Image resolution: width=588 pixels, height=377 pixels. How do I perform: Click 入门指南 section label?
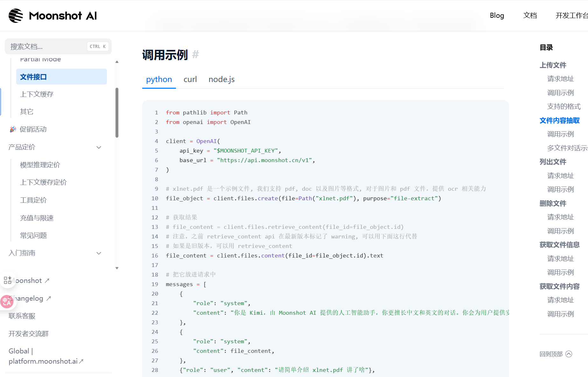coord(22,253)
